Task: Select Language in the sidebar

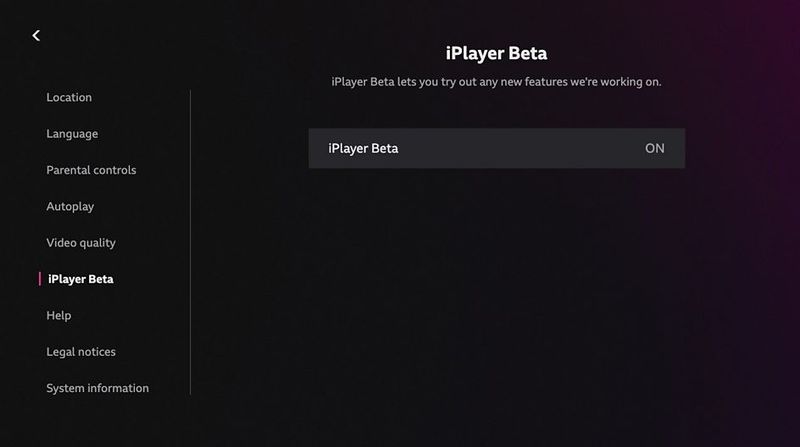Action: (x=72, y=134)
